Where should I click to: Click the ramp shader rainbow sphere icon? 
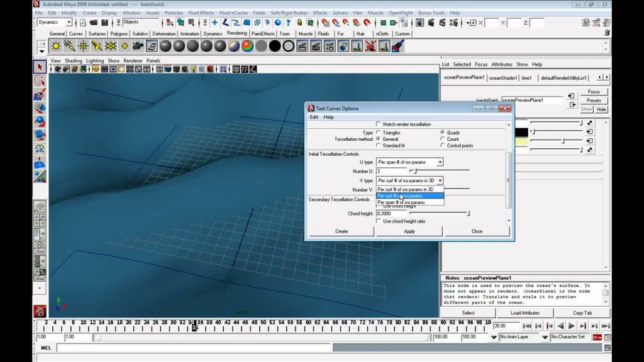pos(247,46)
